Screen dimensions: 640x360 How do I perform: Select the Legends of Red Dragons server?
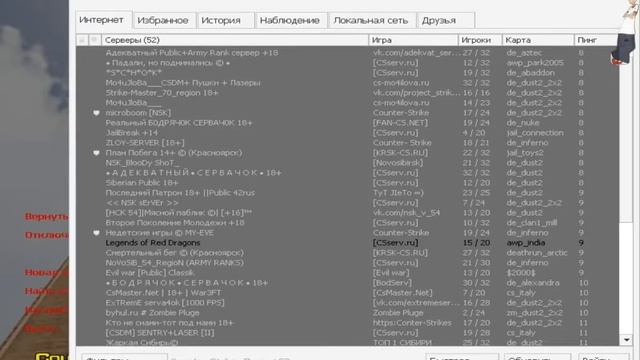(347, 243)
